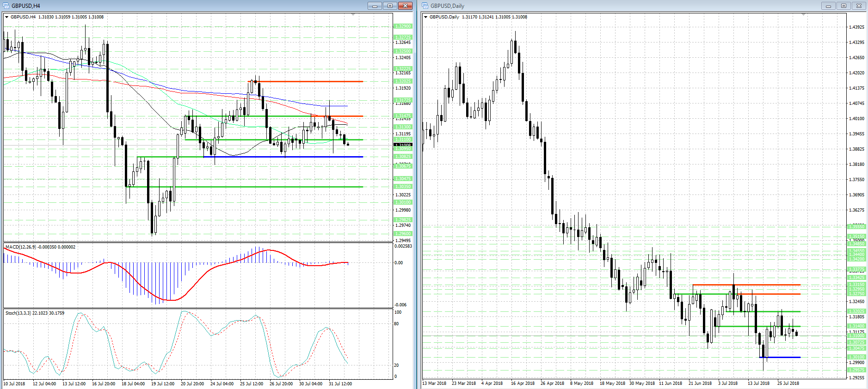
Task: Click the GBPUSD,Daily title bar text
Action: (x=447, y=6)
